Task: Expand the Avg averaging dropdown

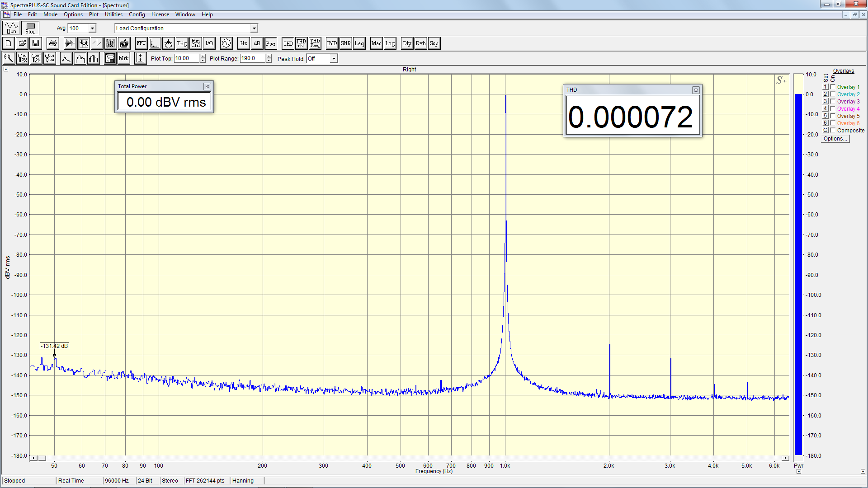Action: tap(92, 28)
